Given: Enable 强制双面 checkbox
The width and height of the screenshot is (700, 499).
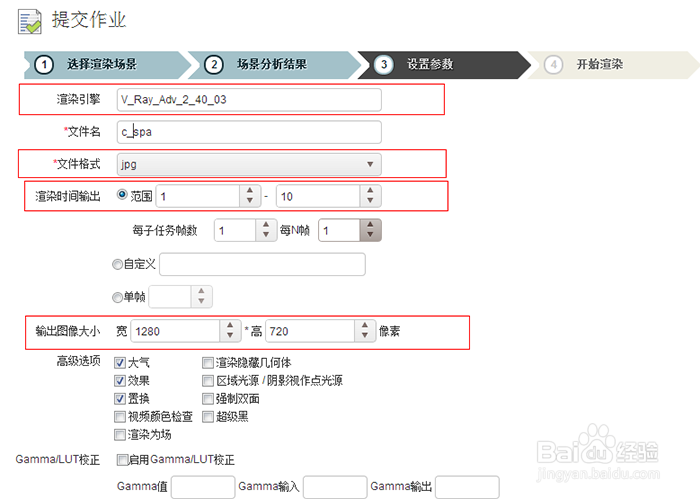Looking at the screenshot, I should click(x=208, y=399).
